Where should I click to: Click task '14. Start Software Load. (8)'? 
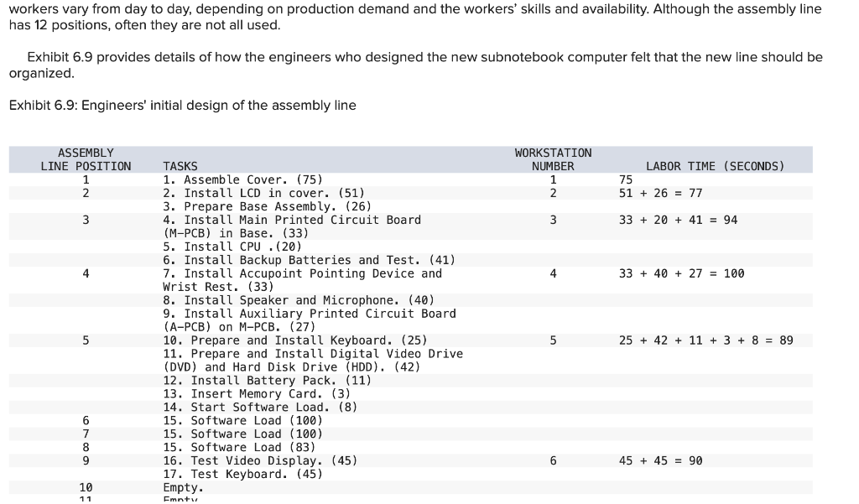coord(260,407)
